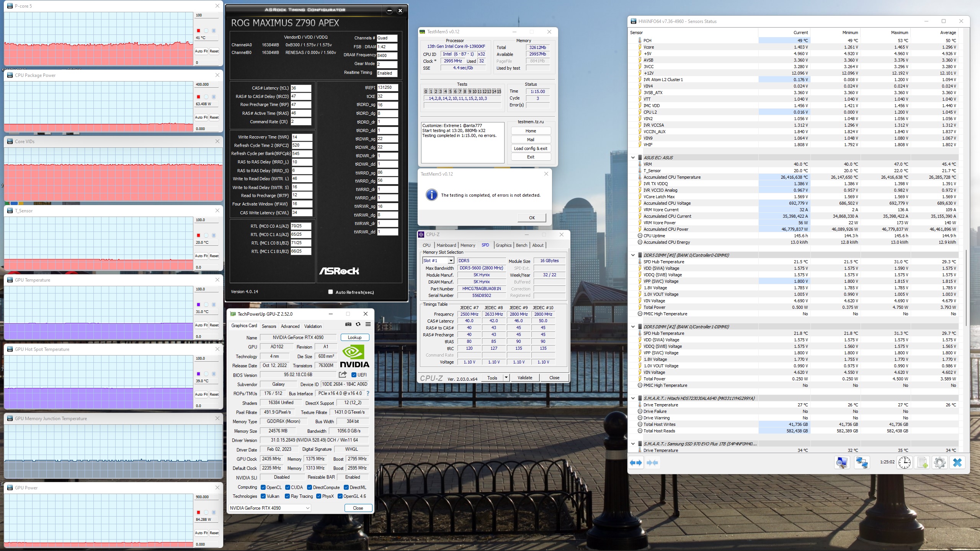Toggle Ray Tracing checkbox in GPU-Z
Screen dimensions: 980x551
(287, 496)
